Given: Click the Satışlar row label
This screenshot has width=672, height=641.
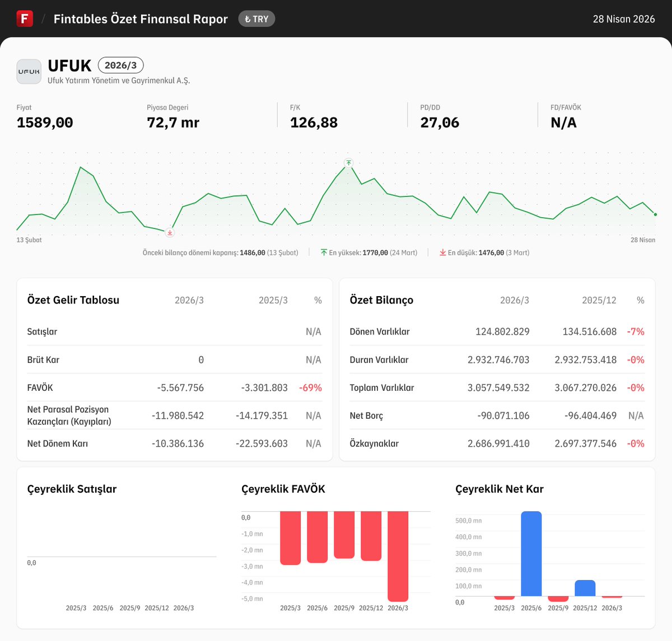Looking at the screenshot, I should 42,331.
